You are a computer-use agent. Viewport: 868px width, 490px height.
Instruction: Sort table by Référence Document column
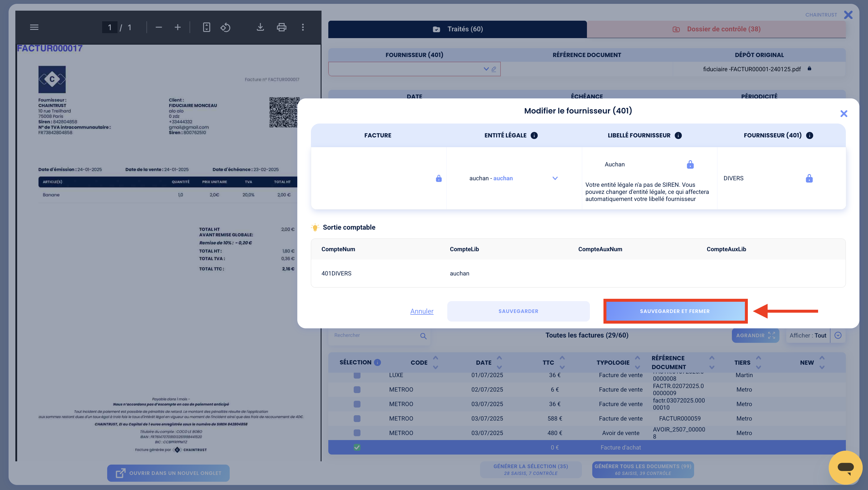(x=711, y=363)
